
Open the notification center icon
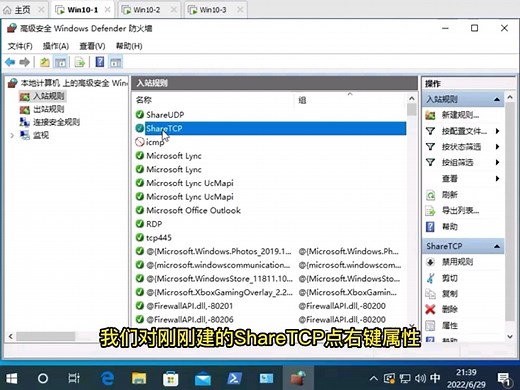click(504, 379)
